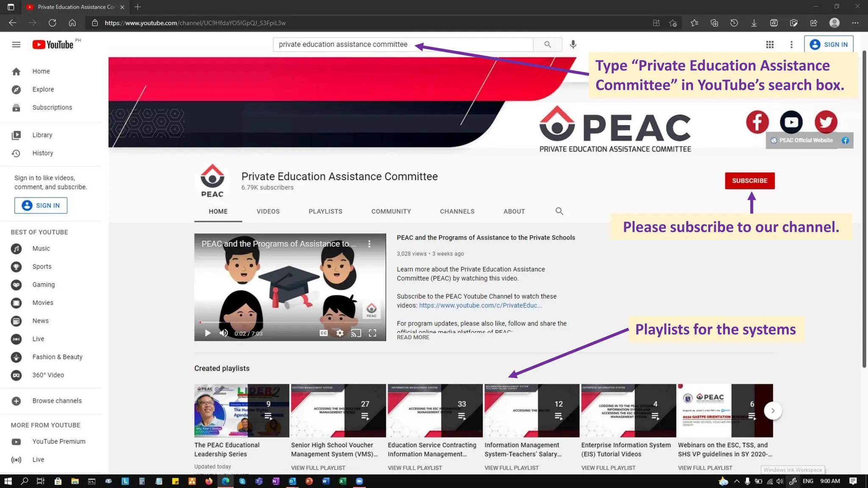Expand description with READ MORE
Screen dimensions: 868x488
coord(413,337)
